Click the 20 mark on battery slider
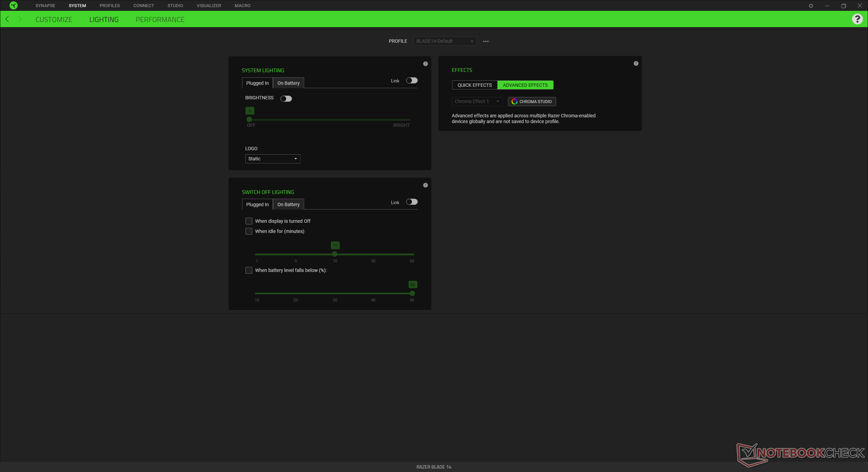 coord(295,300)
